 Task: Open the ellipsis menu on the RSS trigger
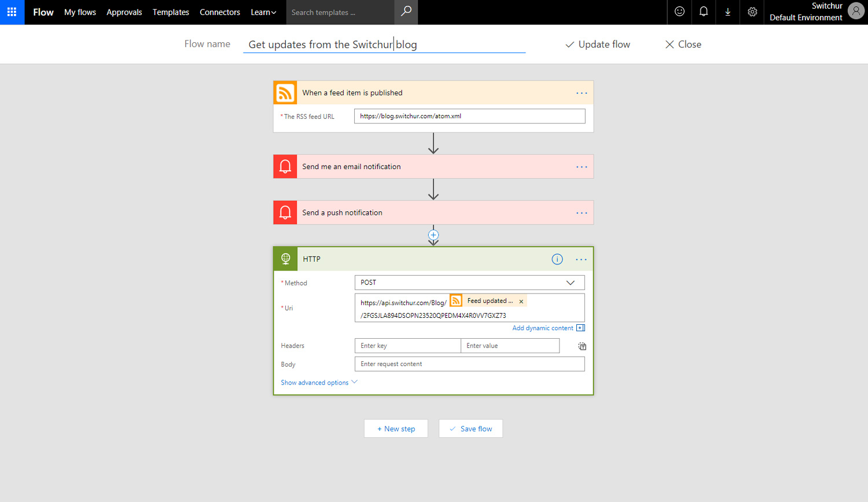click(x=581, y=92)
